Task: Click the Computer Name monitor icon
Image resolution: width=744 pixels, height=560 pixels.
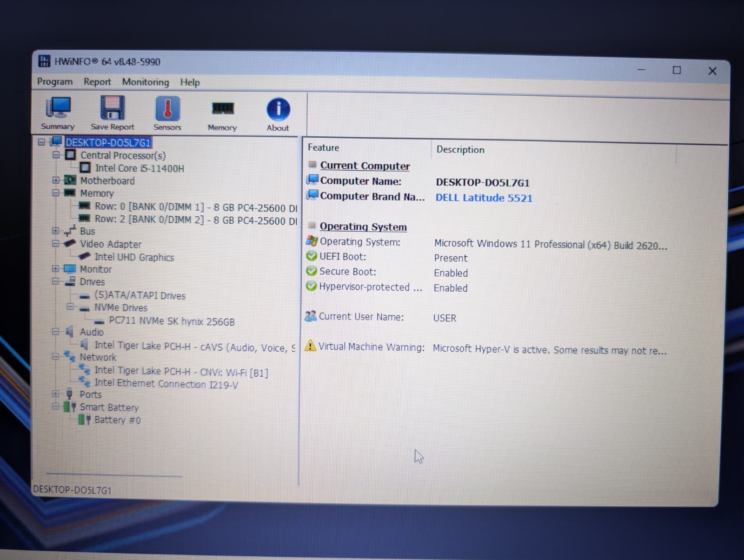Action: (312, 180)
